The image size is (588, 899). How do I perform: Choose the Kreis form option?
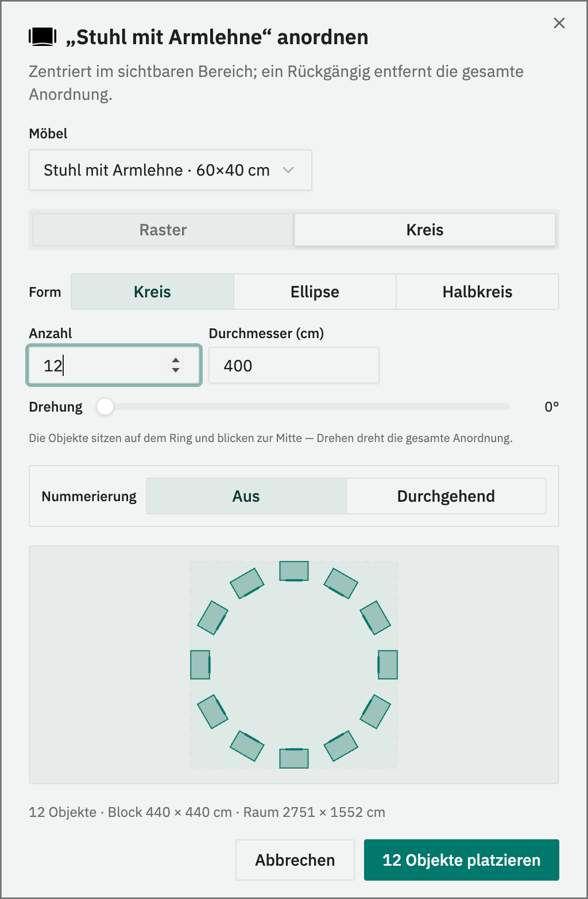coord(152,292)
